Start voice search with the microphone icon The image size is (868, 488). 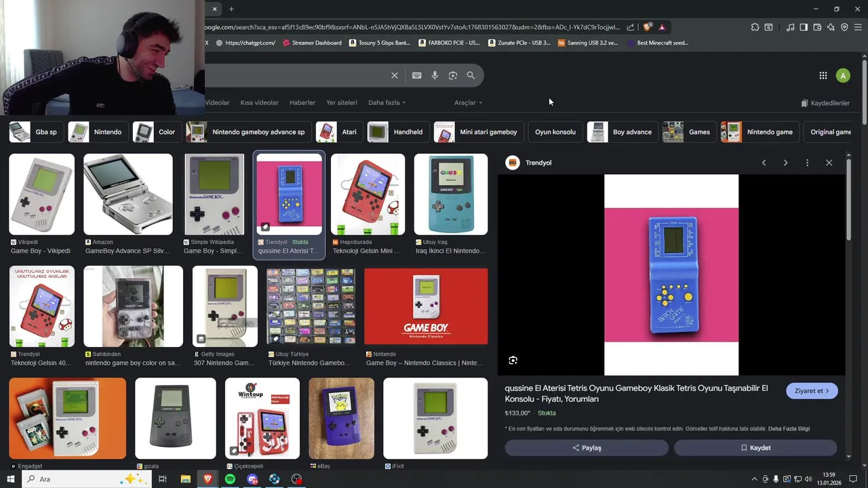pyautogui.click(x=435, y=75)
